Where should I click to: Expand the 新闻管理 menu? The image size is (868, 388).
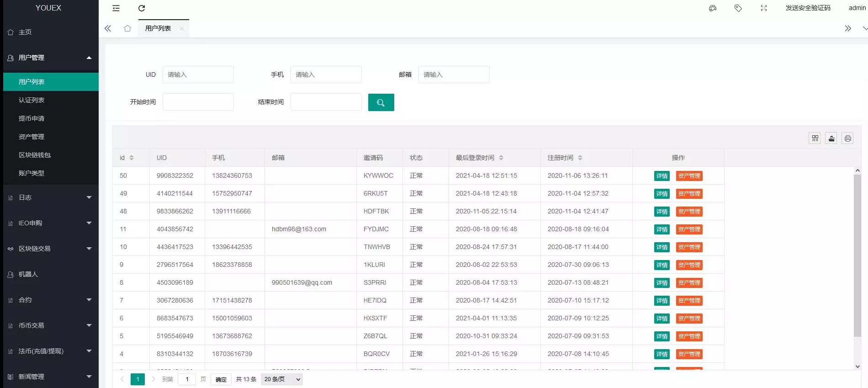click(89, 377)
